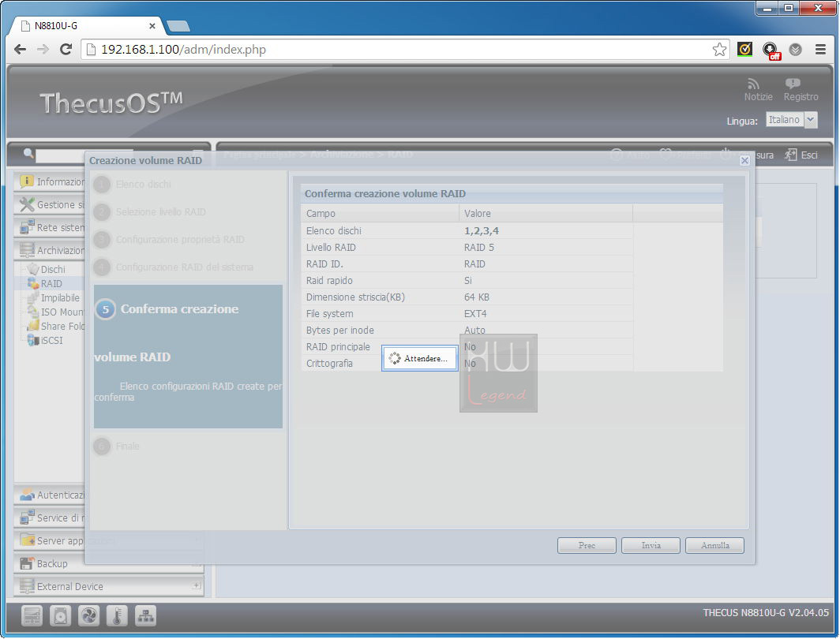Viewport: 840px width, 639px height.
Task: Click the temperature thermometer icon in bottom bar
Action: [x=117, y=616]
